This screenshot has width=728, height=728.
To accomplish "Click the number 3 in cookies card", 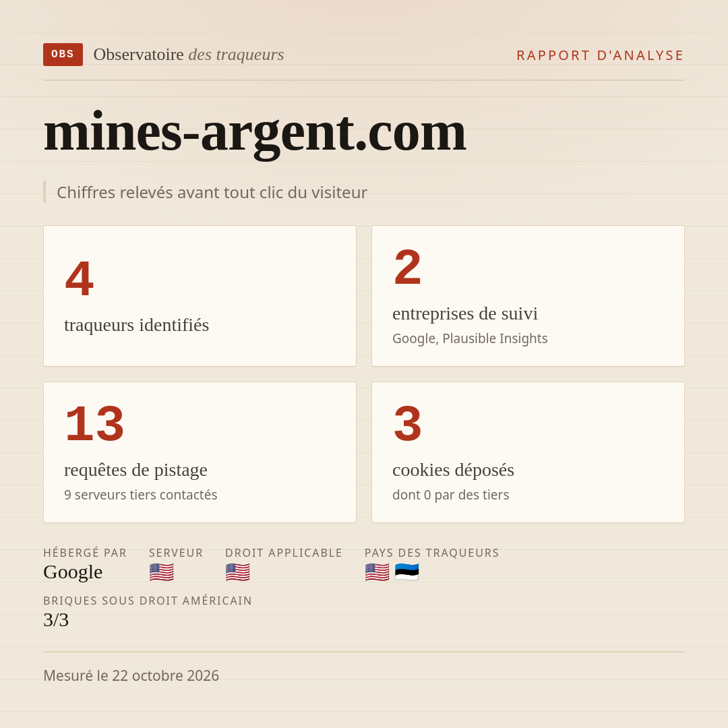I will coord(408,424).
